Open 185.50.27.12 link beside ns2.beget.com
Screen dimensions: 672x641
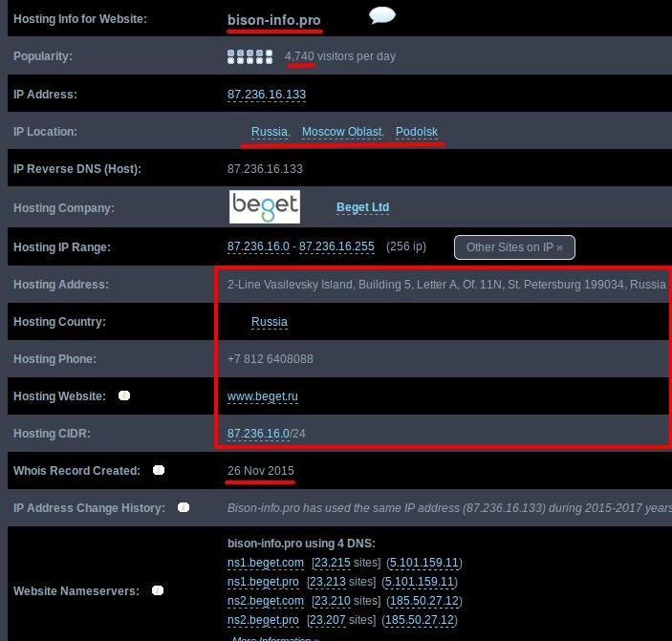click(x=424, y=601)
